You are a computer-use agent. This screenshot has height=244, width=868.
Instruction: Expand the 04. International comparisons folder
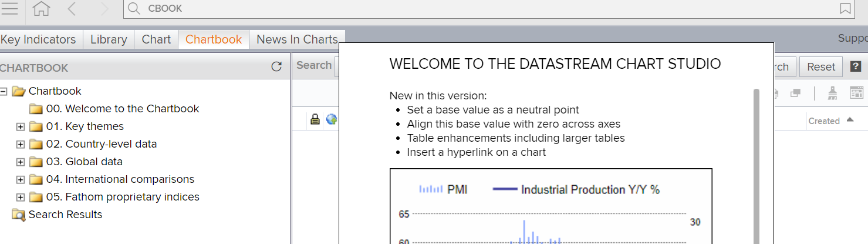[x=21, y=179]
